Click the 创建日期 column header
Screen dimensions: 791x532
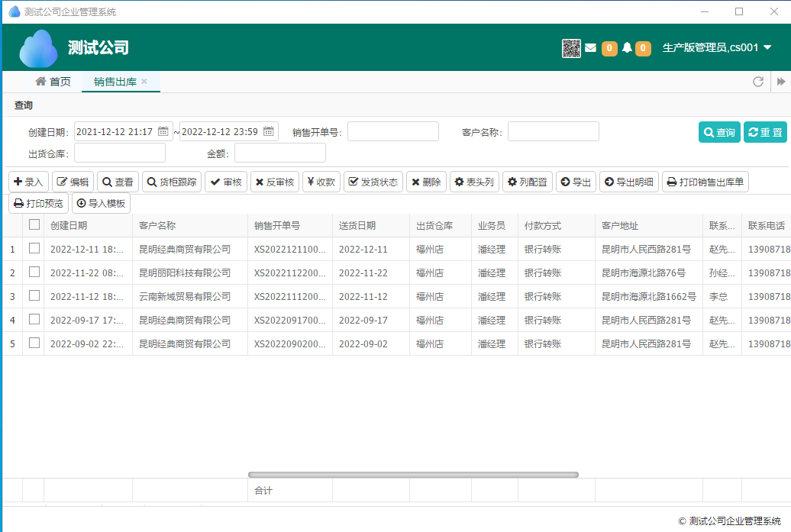pyautogui.click(x=89, y=225)
